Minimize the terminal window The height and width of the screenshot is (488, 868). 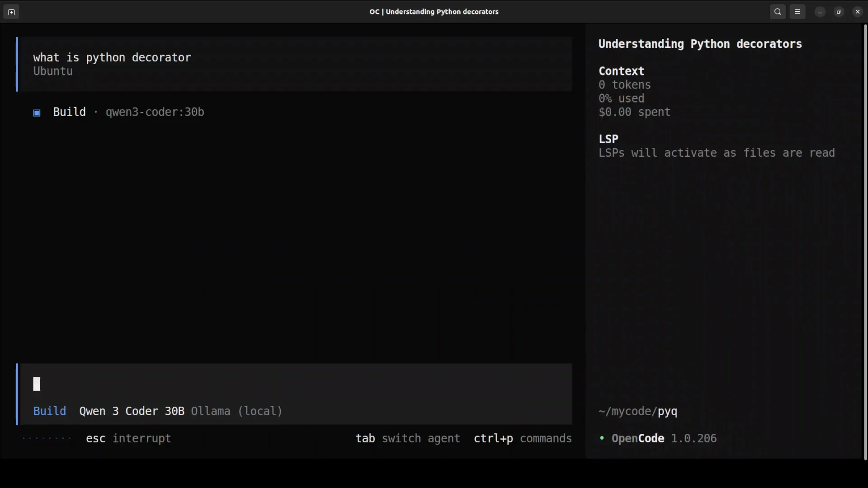click(820, 12)
